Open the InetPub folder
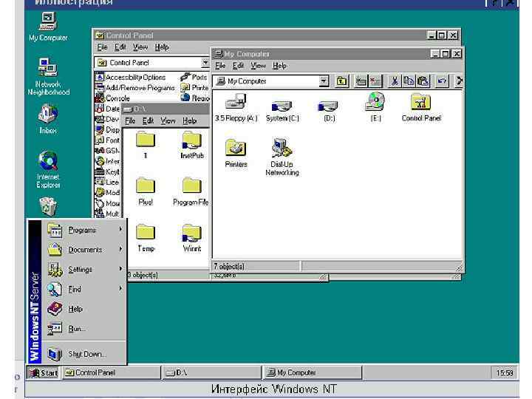This screenshot has width=532, height=399. click(192, 145)
